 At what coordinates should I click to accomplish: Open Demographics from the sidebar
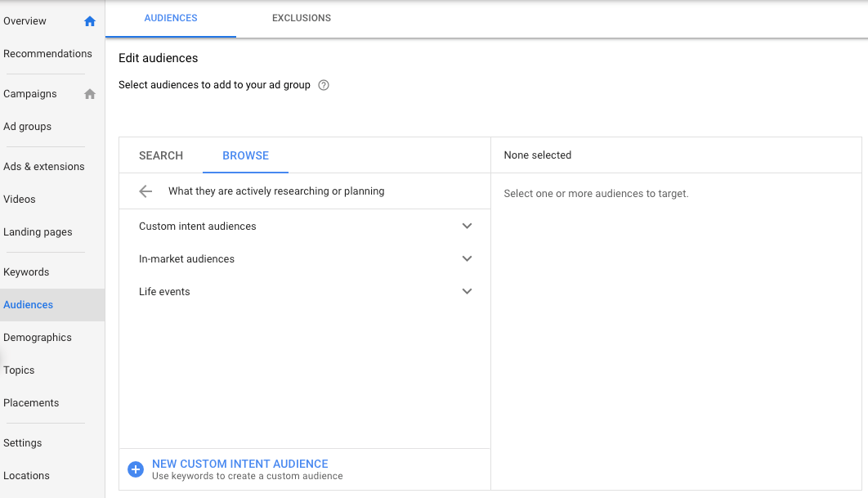pyautogui.click(x=38, y=338)
